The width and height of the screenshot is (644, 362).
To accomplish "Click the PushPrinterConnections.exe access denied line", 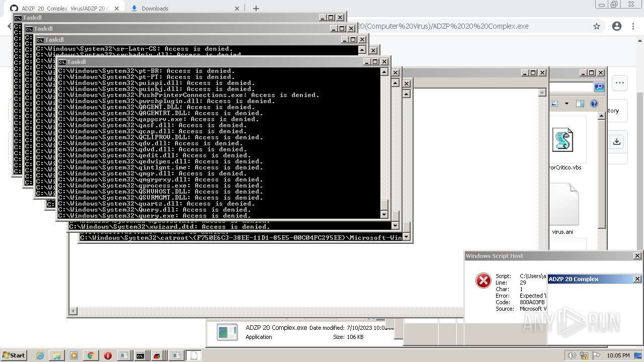I will tap(188, 95).
